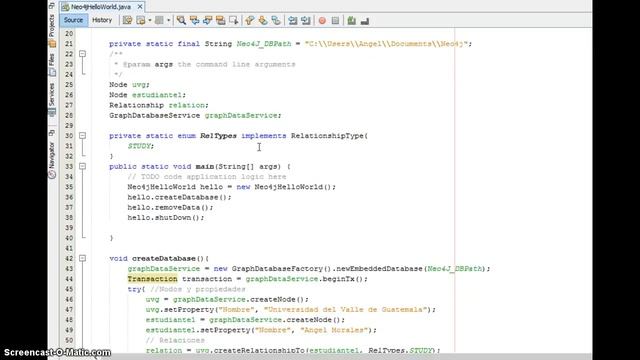The image size is (640, 360).
Task: Collapse the main method fold at line 33
Action: (x=82, y=167)
